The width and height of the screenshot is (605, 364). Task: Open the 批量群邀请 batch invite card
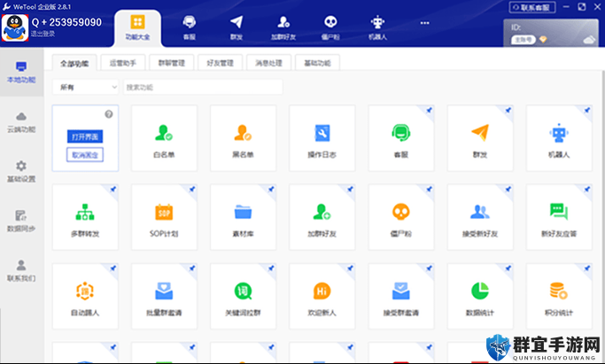164,296
